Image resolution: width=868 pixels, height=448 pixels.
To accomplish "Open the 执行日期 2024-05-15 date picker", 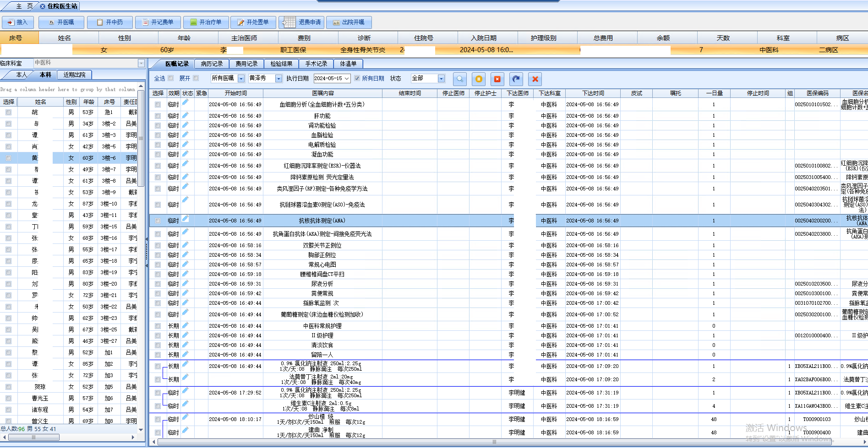I will (x=347, y=79).
